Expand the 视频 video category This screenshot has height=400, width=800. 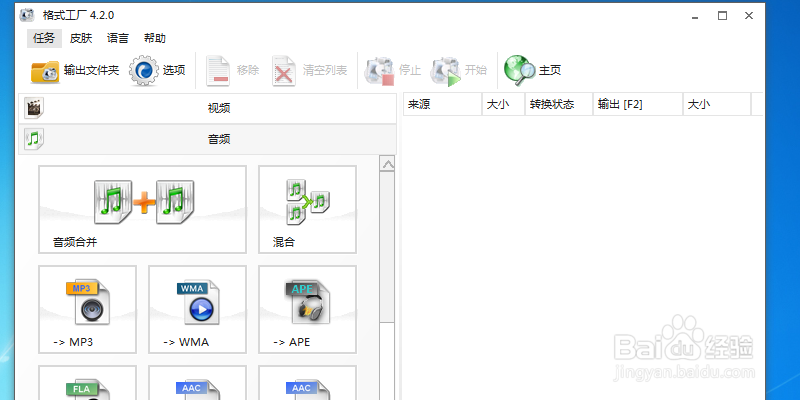[207, 108]
